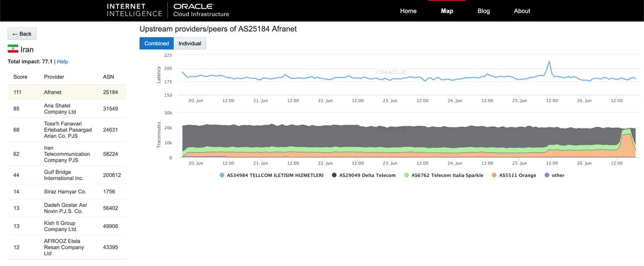The image size is (644, 266).
Task: Click the score 85 cell
Action: coord(16,109)
